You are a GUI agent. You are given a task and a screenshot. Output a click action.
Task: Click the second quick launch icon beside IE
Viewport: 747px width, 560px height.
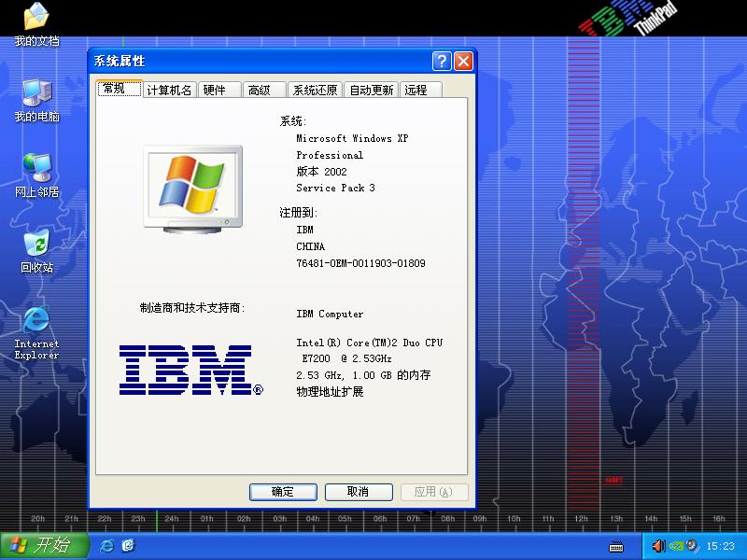(x=128, y=546)
